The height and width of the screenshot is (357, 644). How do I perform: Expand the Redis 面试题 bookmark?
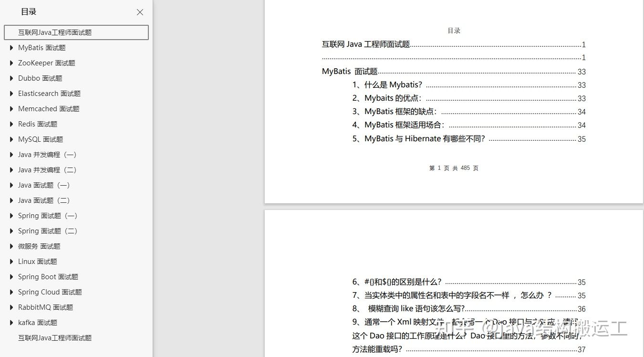[x=11, y=124]
